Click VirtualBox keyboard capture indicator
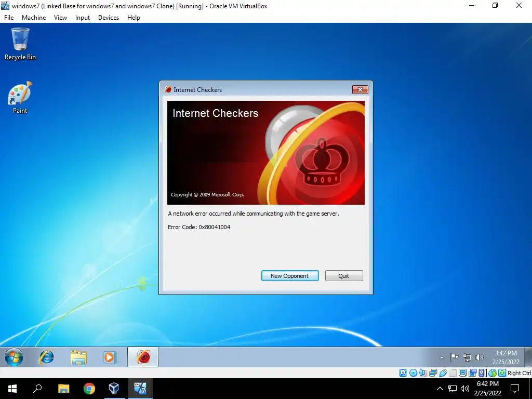 [502, 373]
